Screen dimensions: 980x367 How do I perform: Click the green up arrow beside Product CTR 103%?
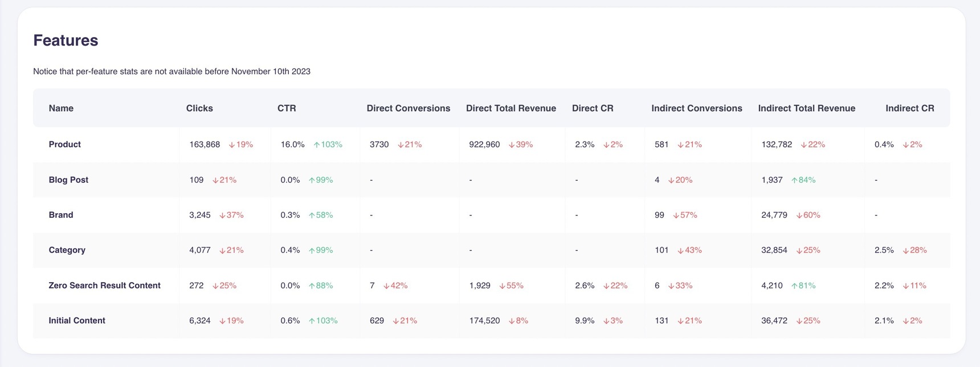pos(317,145)
